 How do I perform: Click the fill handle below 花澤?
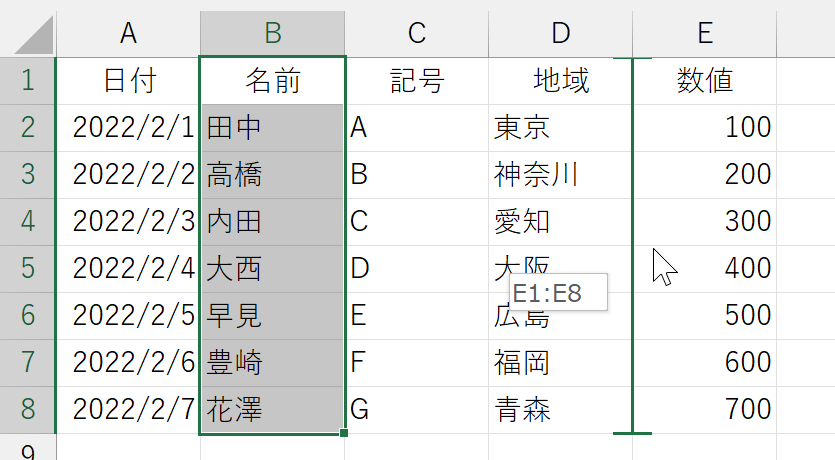tap(343, 433)
